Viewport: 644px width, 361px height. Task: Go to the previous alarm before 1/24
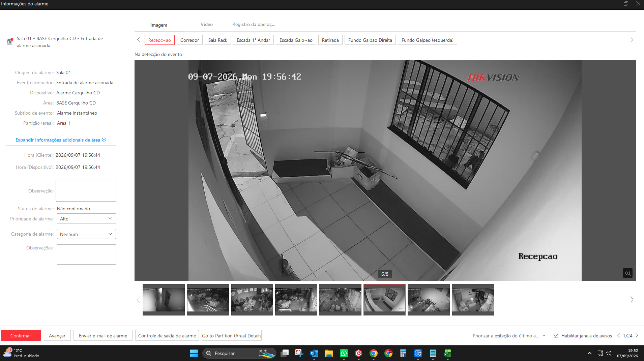(x=618, y=335)
